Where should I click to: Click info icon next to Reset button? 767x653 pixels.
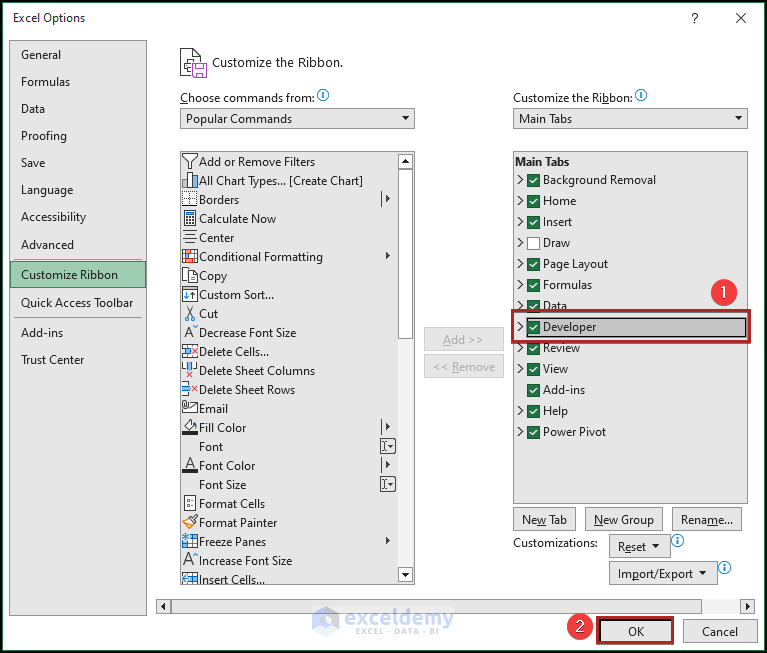(677, 540)
